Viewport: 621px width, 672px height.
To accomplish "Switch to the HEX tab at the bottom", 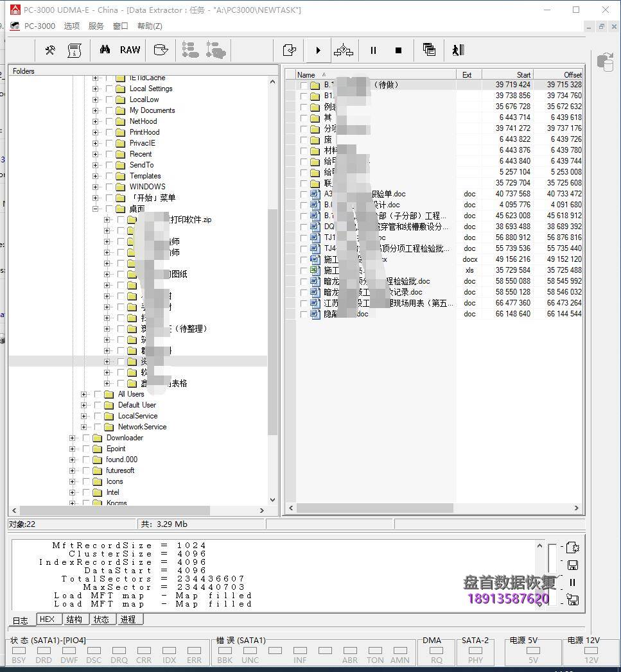I will (x=48, y=619).
